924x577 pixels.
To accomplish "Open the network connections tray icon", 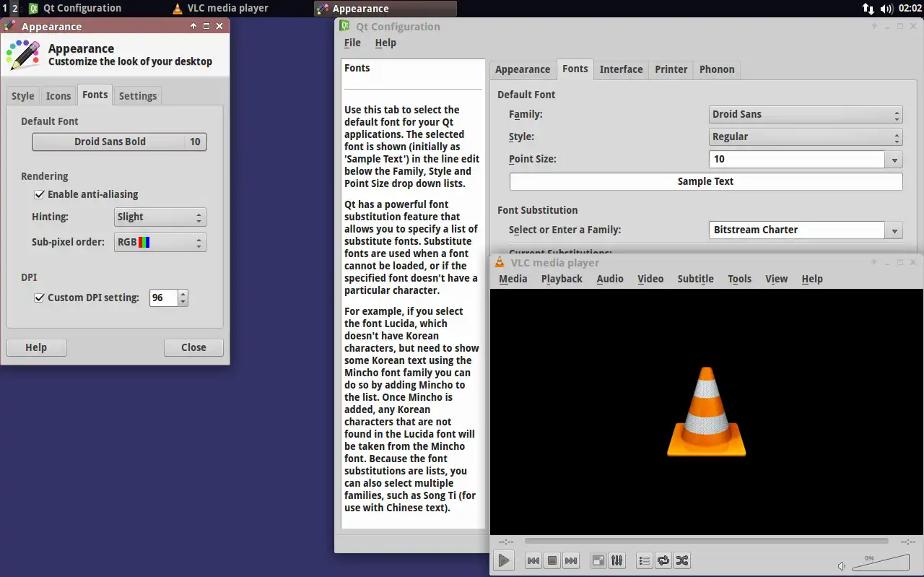I will 868,9.
